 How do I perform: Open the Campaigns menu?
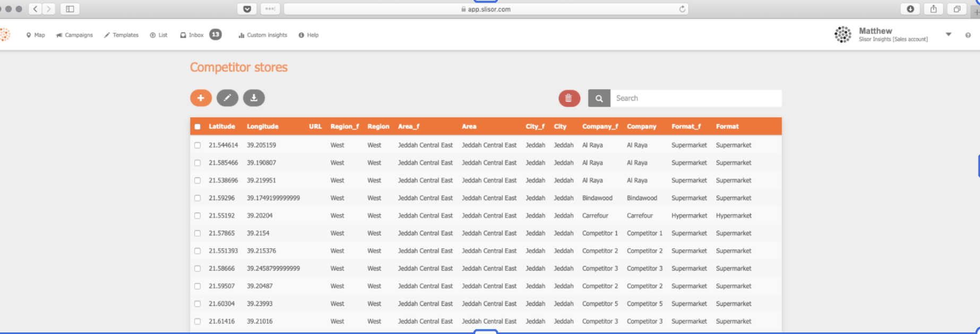tap(74, 35)
